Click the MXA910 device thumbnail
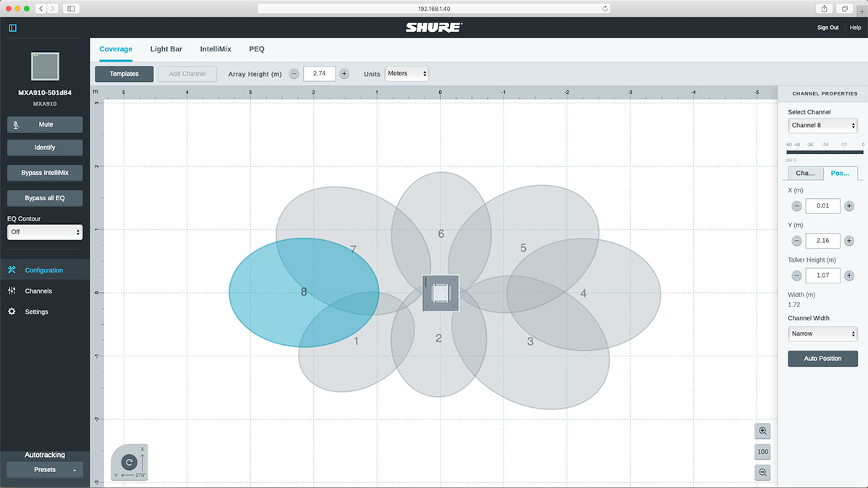Image resolution: width=868 pixels, height=488 pixels. 45,67
